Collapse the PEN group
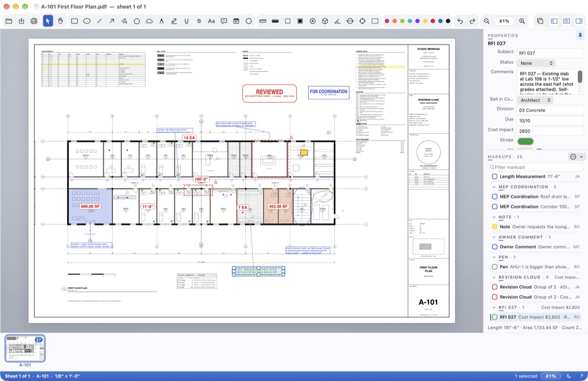 [x=494, y=257]
